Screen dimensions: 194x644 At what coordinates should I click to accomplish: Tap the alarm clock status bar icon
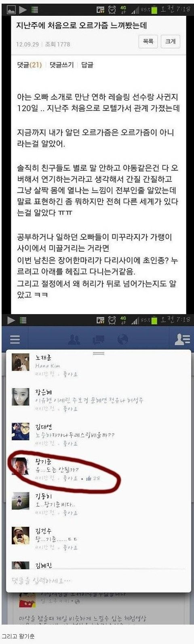(x=112, y=9)
